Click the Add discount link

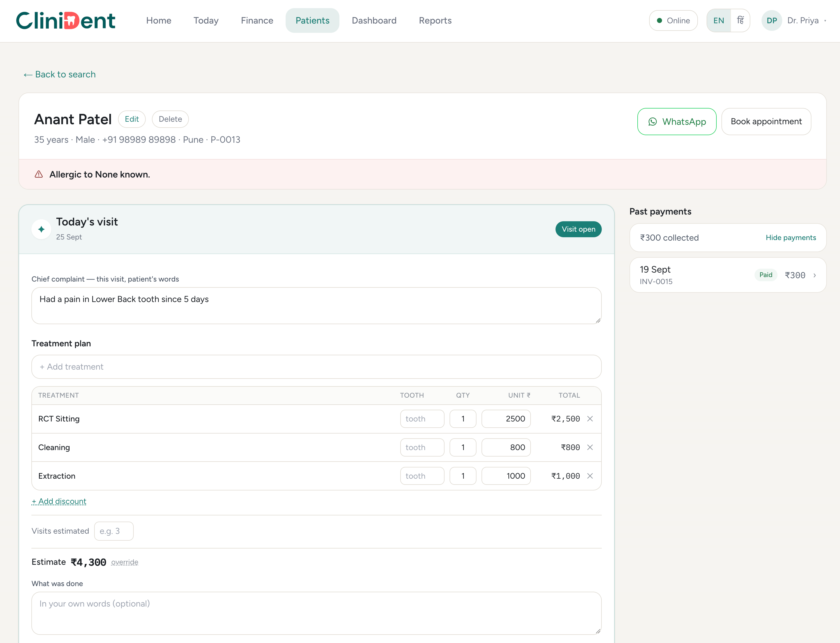point(59,501)
